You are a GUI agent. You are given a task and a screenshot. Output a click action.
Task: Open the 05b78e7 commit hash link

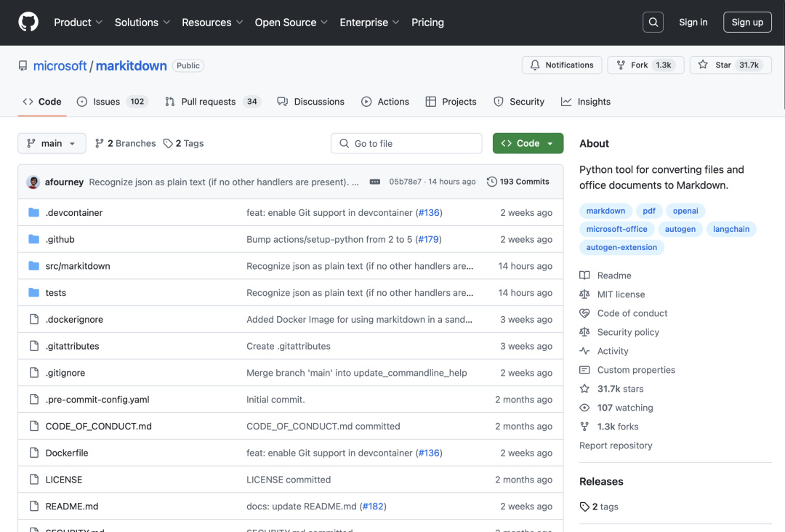pyautogui.click(x=405, y=182)
